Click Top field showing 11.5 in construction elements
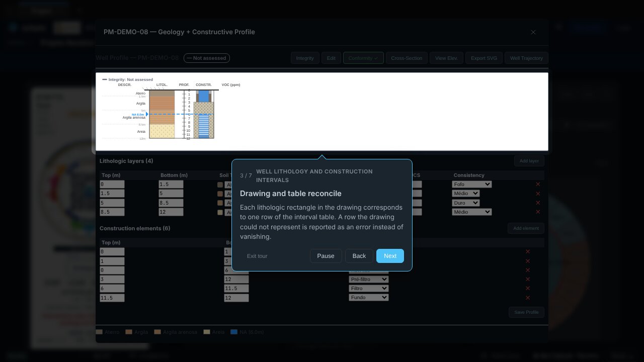644x362 pixels. click(112, 298)
